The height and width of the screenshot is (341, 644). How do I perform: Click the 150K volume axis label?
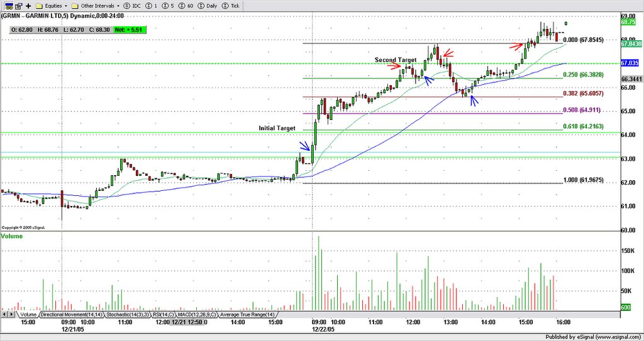(627, 250)
